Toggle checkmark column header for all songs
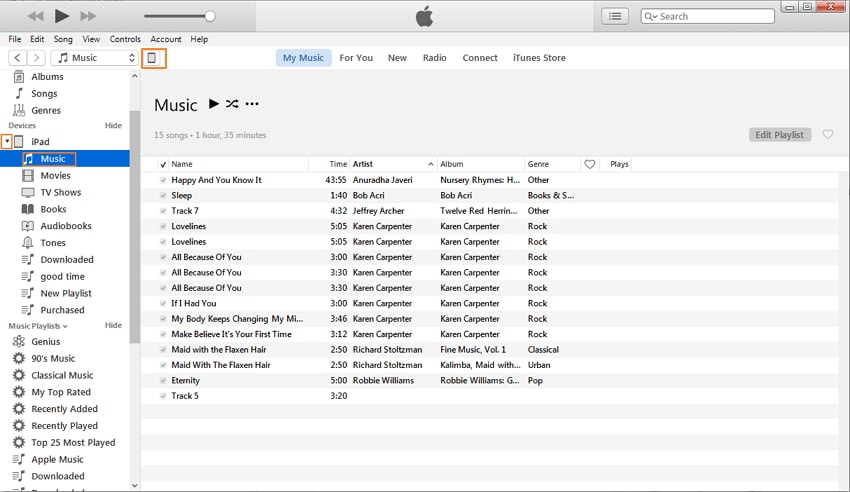This screenshot has height=492, width=850. [163, 164]
